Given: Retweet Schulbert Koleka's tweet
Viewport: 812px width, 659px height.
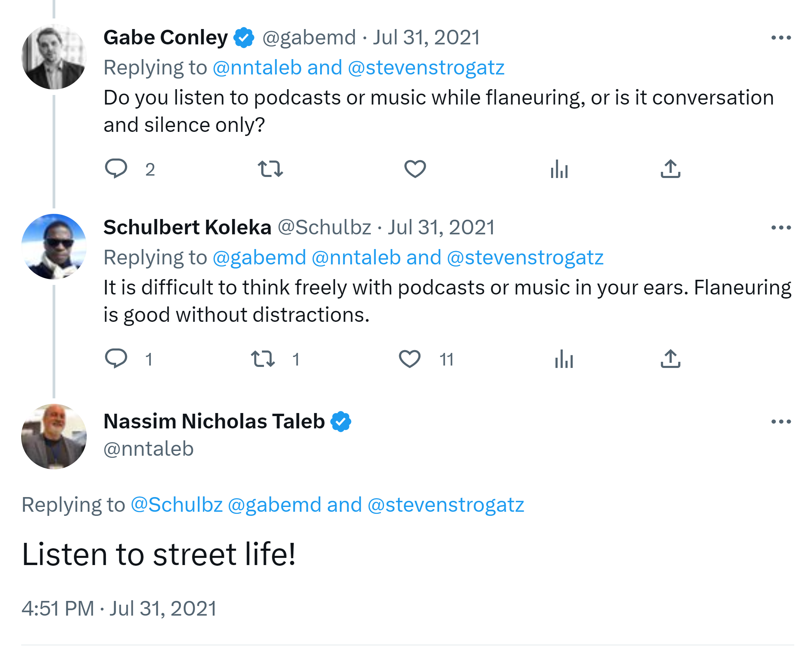Looking at the screenshot, I should (263, 359).
